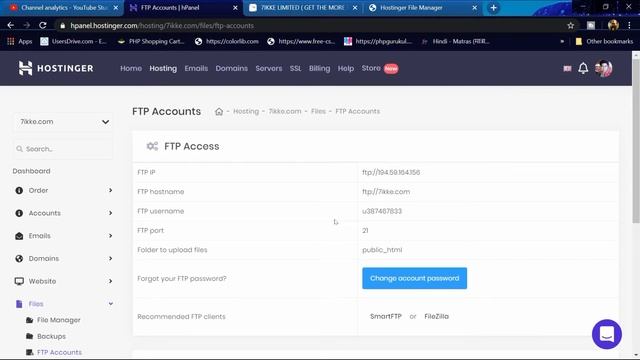The width and height of the screenshot is (640, 360).
Task: Open the PHP Shopping Cart bookmark
Action: 151,41
